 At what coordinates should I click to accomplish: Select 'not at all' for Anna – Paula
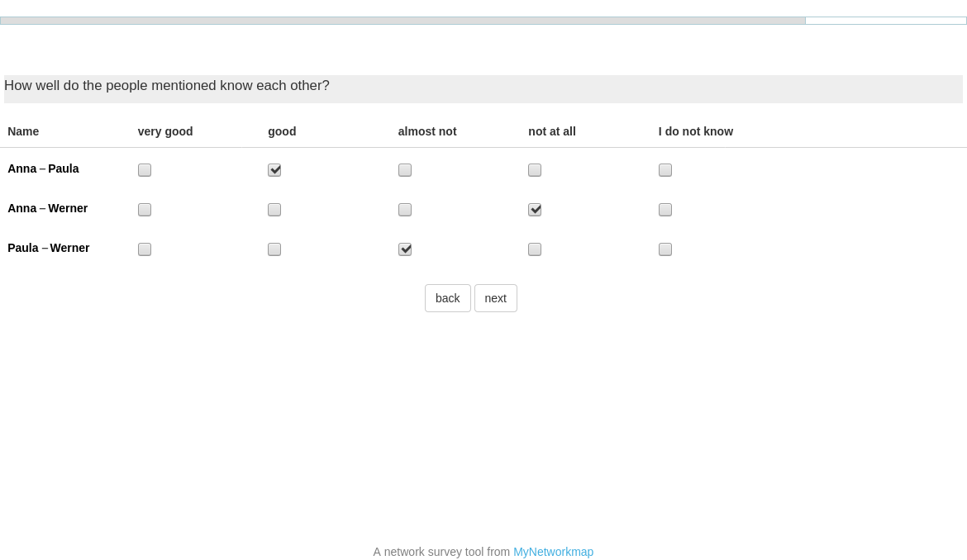pos(535,170)
